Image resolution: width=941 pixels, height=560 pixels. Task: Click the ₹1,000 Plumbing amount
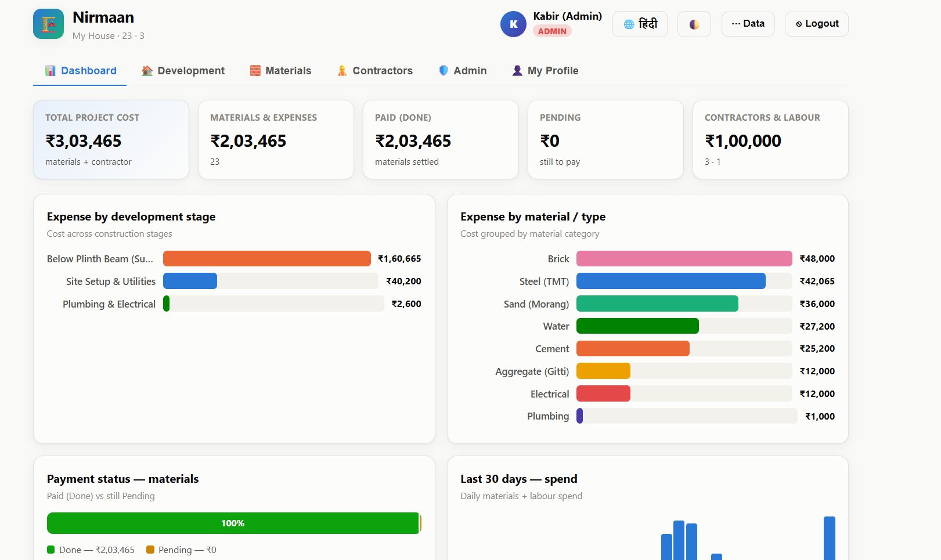pyautogui.click(x=820, y=417)
